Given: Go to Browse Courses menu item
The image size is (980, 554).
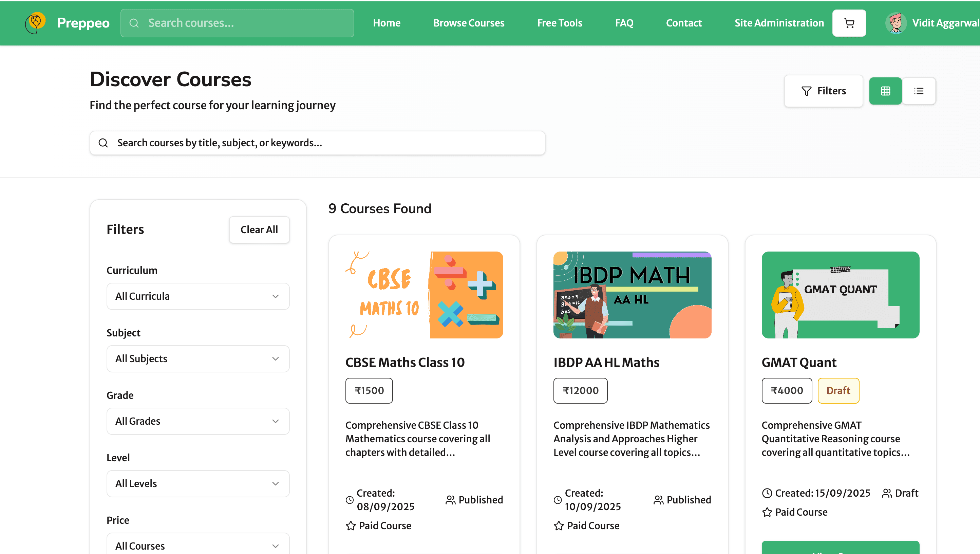Looking at the screenshot, I should (469, 23).
